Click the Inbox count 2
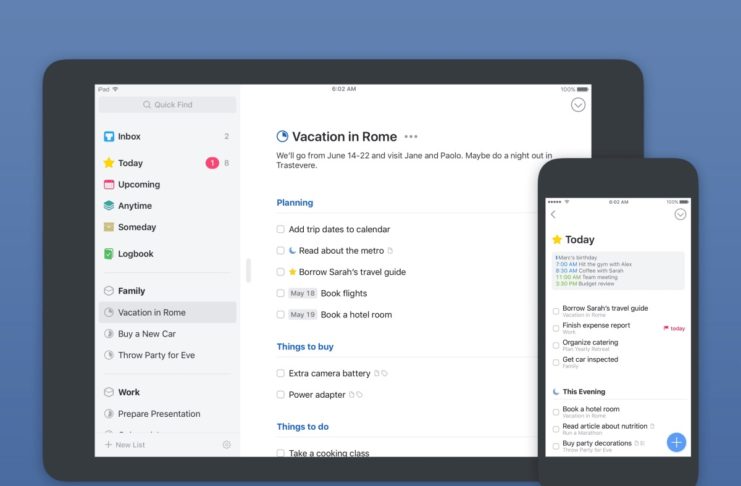Image resolution: width=741 pixels, height=486 pixels. tap(226, 137)
